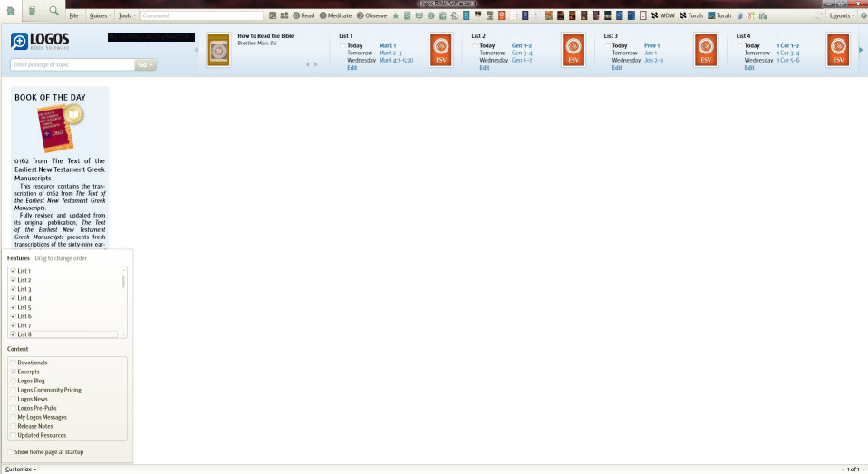868x474 pixels.
Task: Open Gen 1–2 reading link
Action: click(522, 45)
